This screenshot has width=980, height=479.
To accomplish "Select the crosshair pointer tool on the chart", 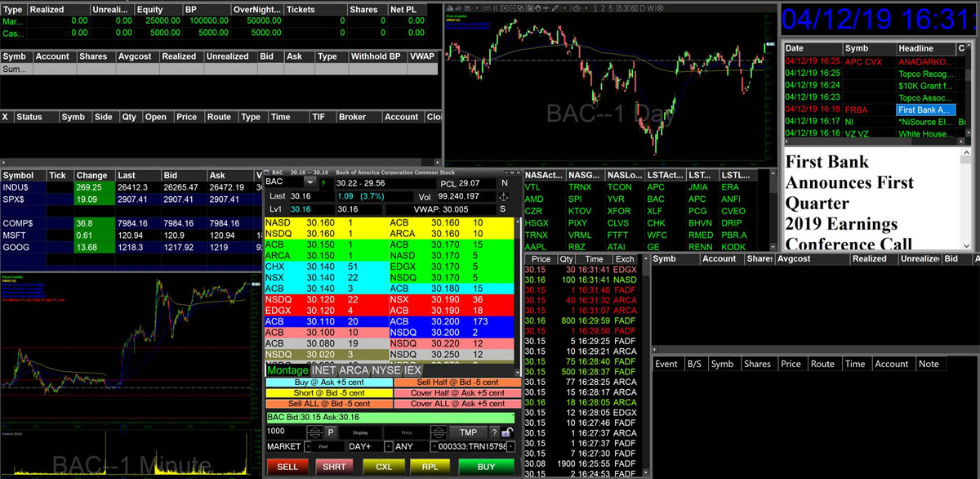I will point(546,7).
